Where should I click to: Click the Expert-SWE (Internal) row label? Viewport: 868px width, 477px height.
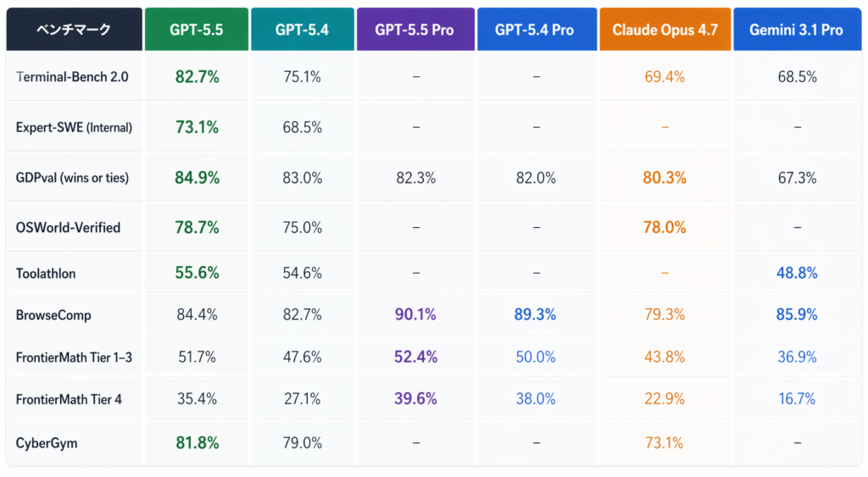tap(74, 127)
